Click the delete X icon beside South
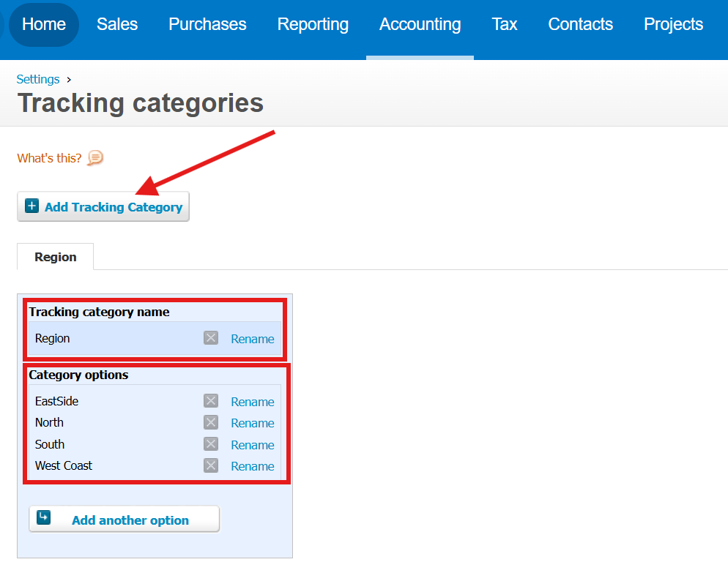728x573 pixels. click(210, 443)
